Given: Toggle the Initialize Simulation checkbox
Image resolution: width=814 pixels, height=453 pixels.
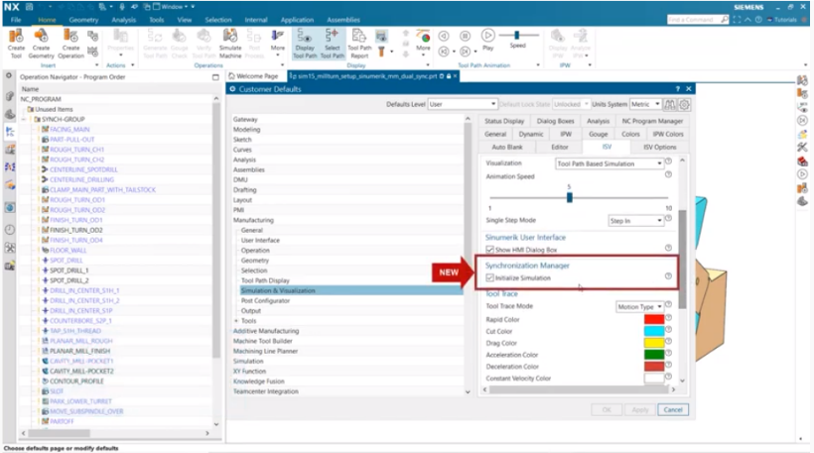Looking at the screenshot, I should click(490, 278).
